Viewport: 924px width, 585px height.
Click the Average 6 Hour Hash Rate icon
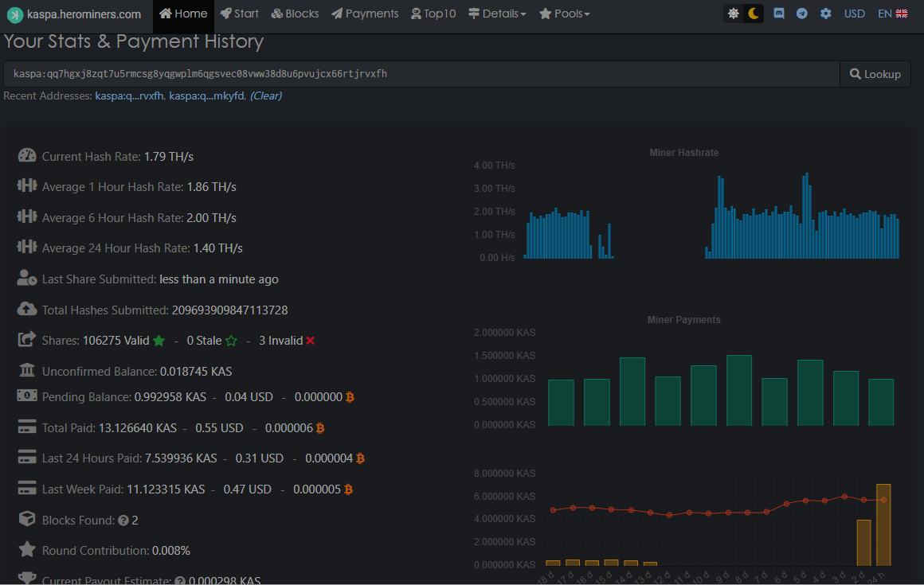pyautogui.click(x=26, y=216)
